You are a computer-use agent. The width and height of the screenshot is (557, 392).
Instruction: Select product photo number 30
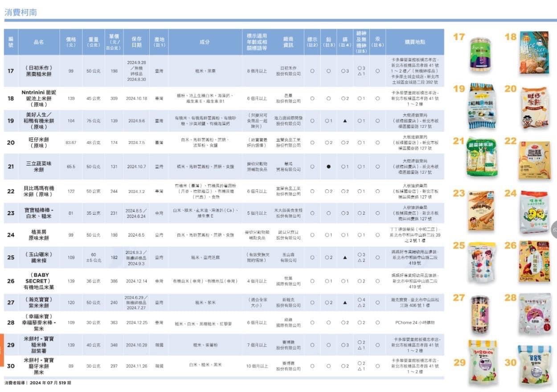534,364
